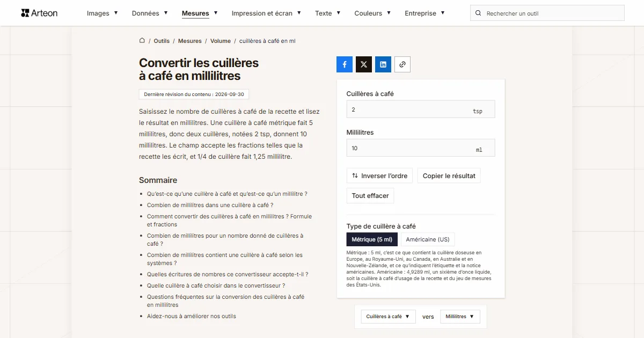Share the page on X
The height and width of the screenshot is (338, 644).
(364, 64)
